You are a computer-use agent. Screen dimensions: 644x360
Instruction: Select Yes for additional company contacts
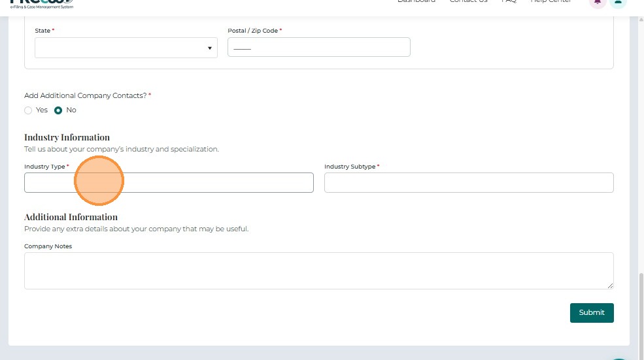coord(28,110)
